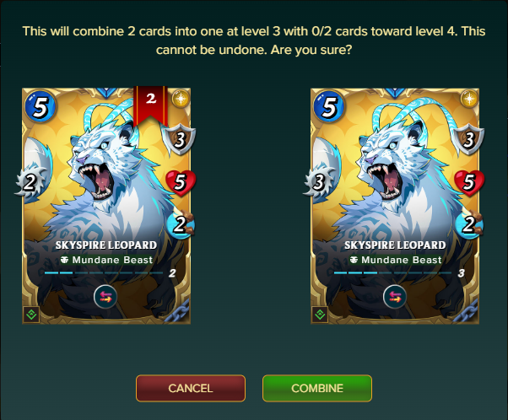508x420 pixels.
Task: Click the red level 2 ribbon on left card
Action: pos(151,106)
